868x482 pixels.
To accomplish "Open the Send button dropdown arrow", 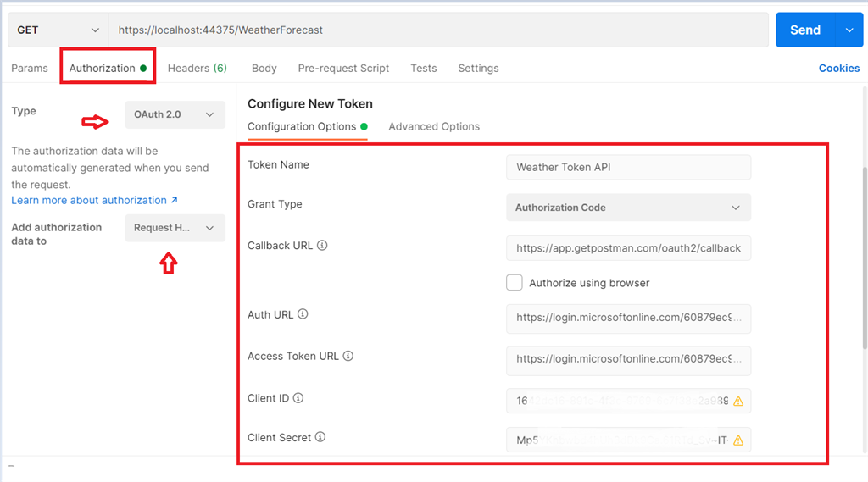I will [x=849, y=30].
